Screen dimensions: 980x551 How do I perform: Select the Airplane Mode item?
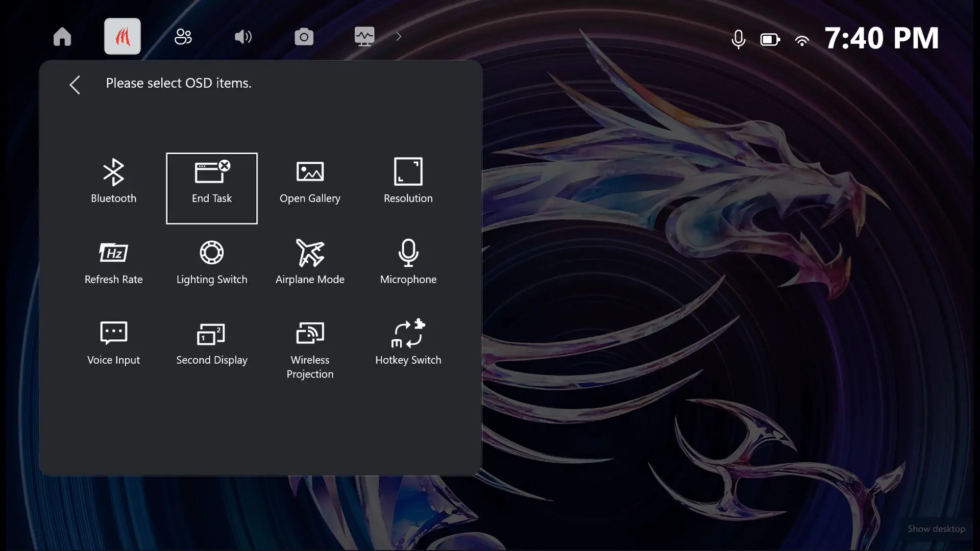click(310, 262)
